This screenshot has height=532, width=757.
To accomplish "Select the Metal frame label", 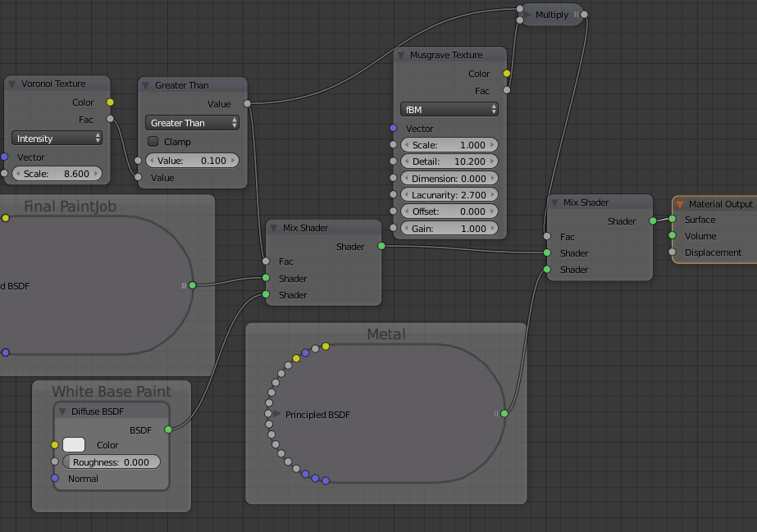I will (x=386, y=334).
